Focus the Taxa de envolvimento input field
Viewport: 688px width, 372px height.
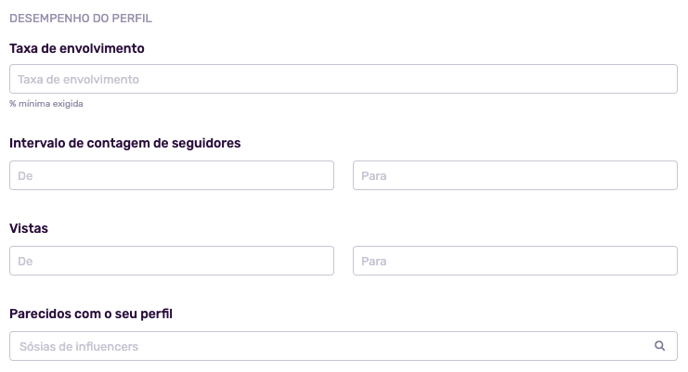[343, 79]
